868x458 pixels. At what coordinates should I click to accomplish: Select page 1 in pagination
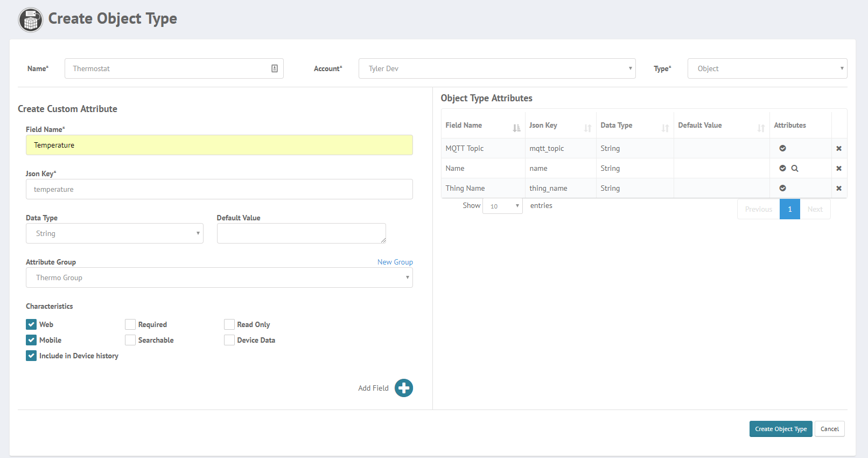790,209
